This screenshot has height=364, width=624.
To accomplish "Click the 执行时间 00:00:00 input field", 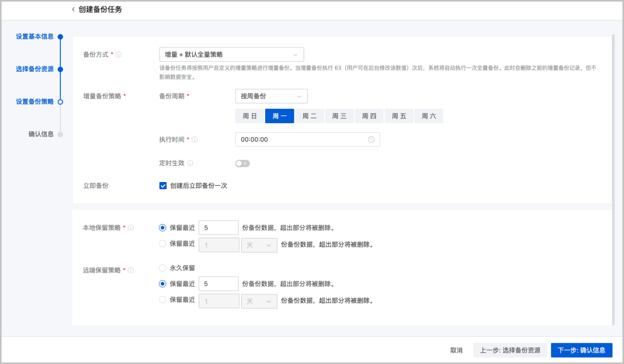I will pos(302,140).
